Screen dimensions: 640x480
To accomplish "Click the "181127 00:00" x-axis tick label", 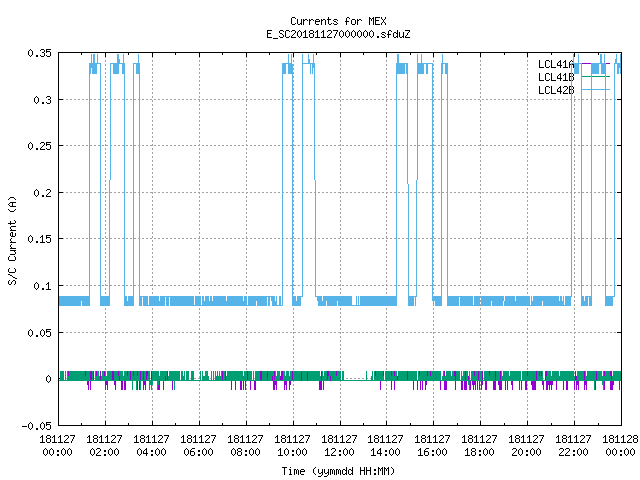I will pyautogui.click(x=57, y=446).
